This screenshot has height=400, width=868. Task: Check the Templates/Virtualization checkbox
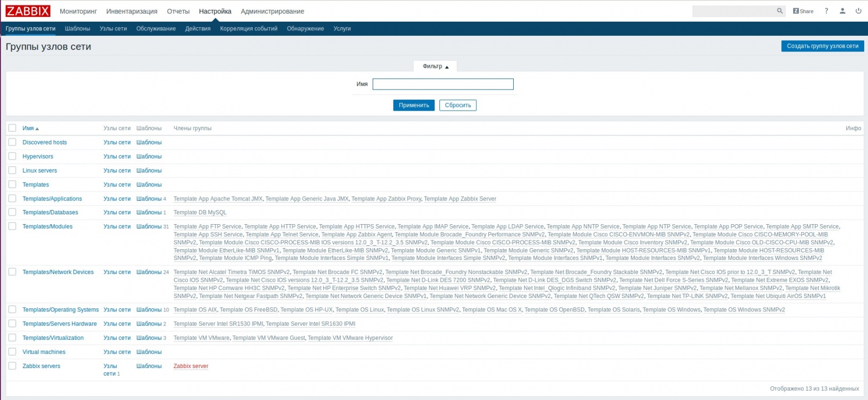[x=12, y=338]
